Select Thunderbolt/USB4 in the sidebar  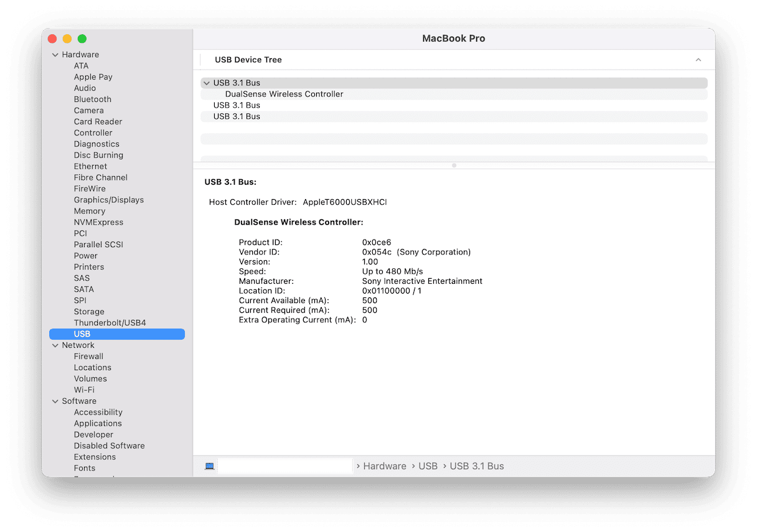coord(110,324)
